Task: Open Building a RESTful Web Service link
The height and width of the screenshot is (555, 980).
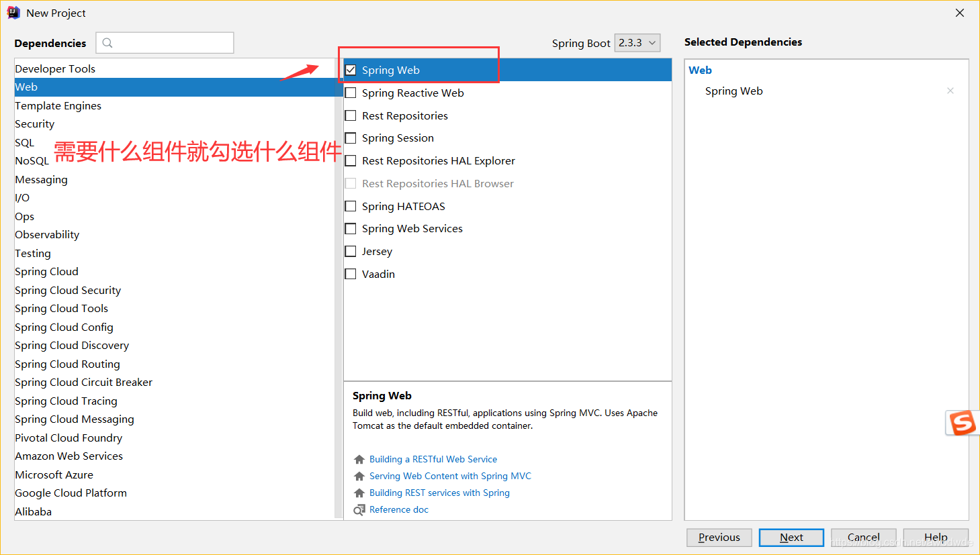Action: pyautogui.click(x=433, y=460)
